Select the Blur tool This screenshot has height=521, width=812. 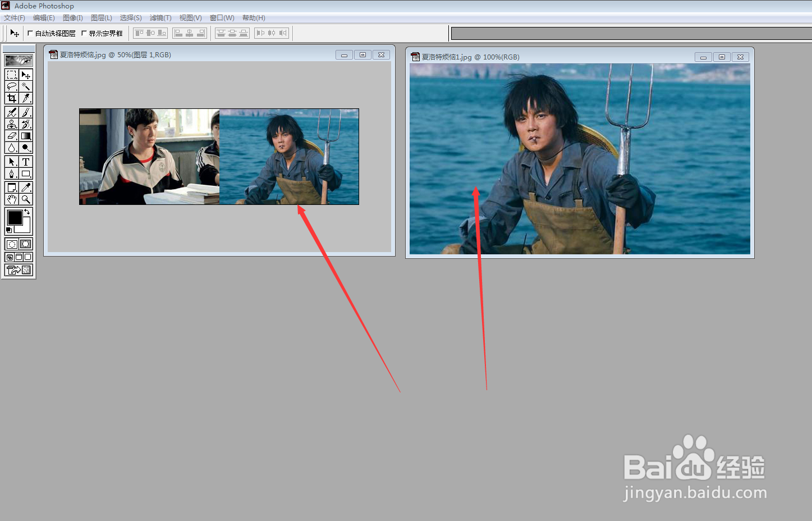pyautogui.click(x=12, y=148)
